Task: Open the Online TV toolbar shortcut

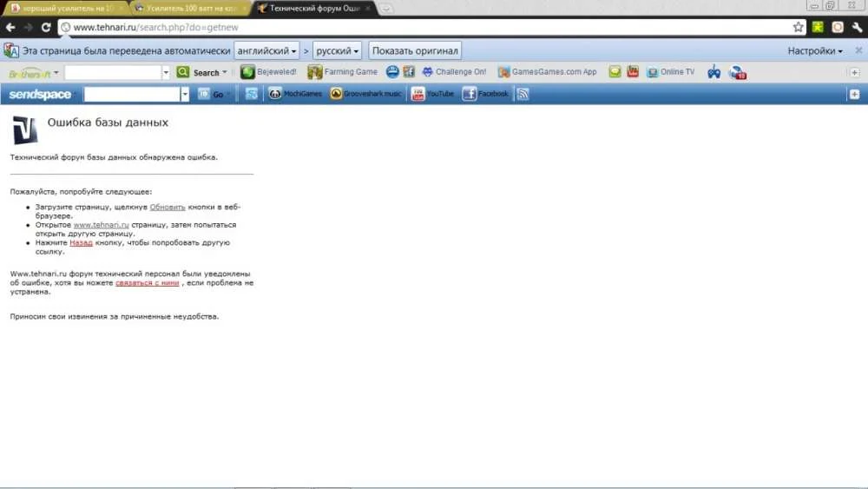Action: coord(670,72)
